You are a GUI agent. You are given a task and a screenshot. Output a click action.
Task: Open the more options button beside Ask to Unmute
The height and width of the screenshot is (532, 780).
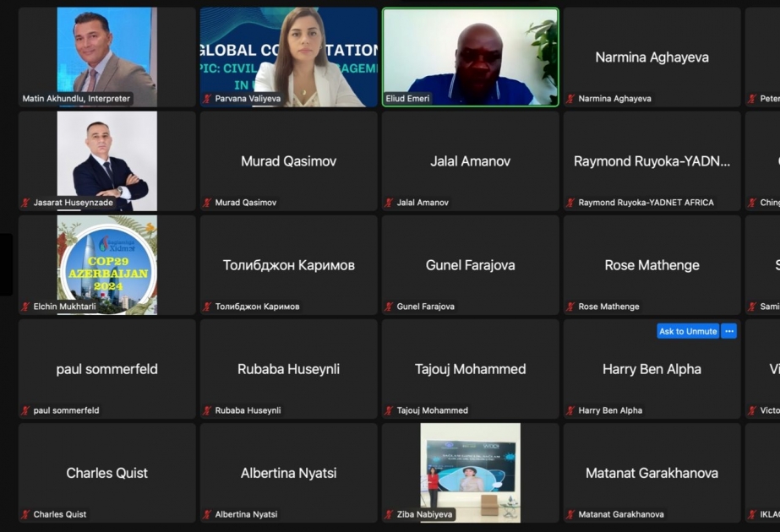pyautogui.click(x=729, y=331)
